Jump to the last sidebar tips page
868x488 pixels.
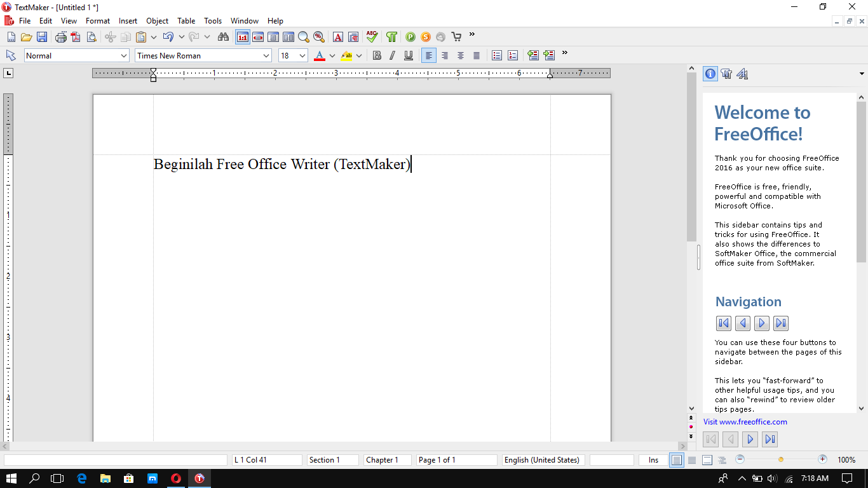(770, 439)
